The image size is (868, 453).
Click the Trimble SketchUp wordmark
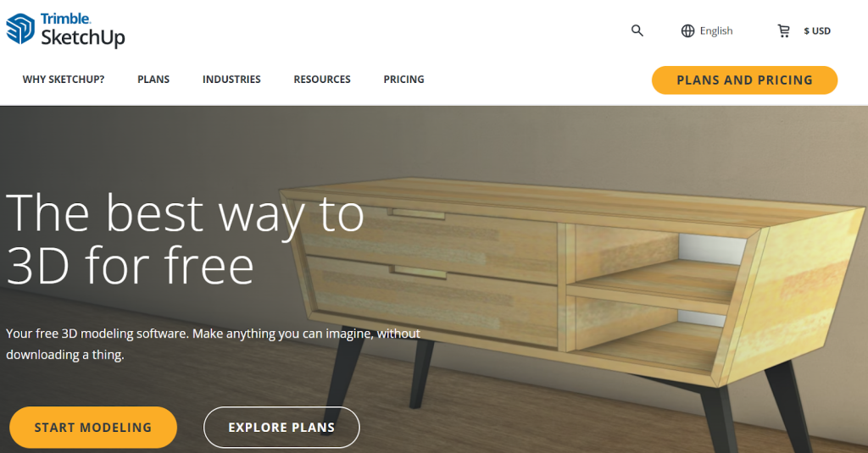[82, 30]
